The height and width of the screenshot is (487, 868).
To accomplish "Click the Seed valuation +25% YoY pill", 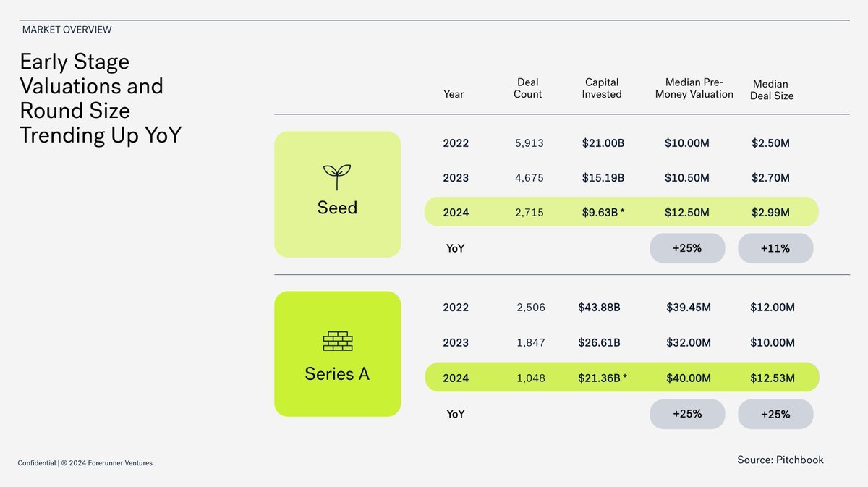I will pos(687,248).
